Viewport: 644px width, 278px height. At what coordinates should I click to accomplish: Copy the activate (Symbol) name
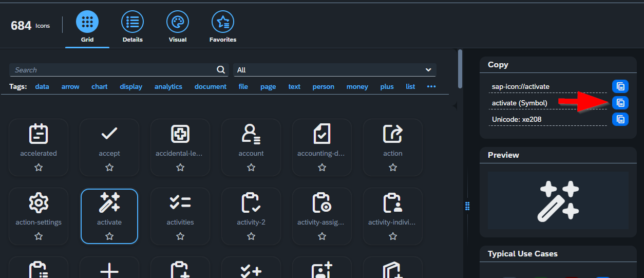tap(620, 103)
